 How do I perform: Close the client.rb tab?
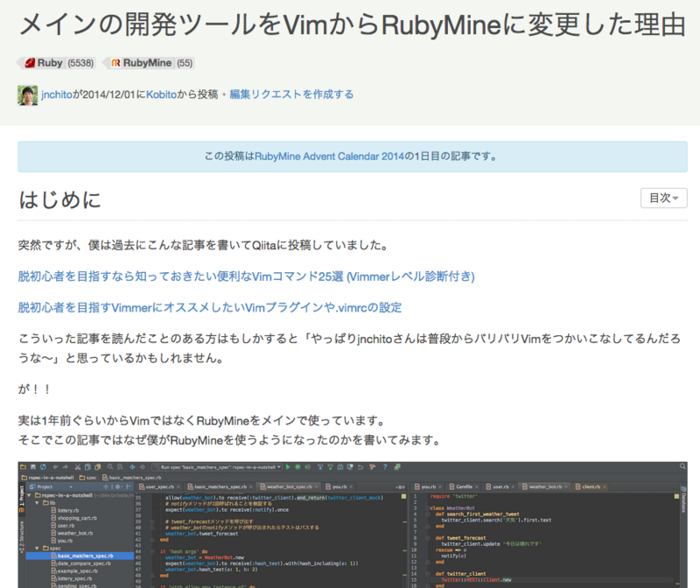(x=605, y=486)
